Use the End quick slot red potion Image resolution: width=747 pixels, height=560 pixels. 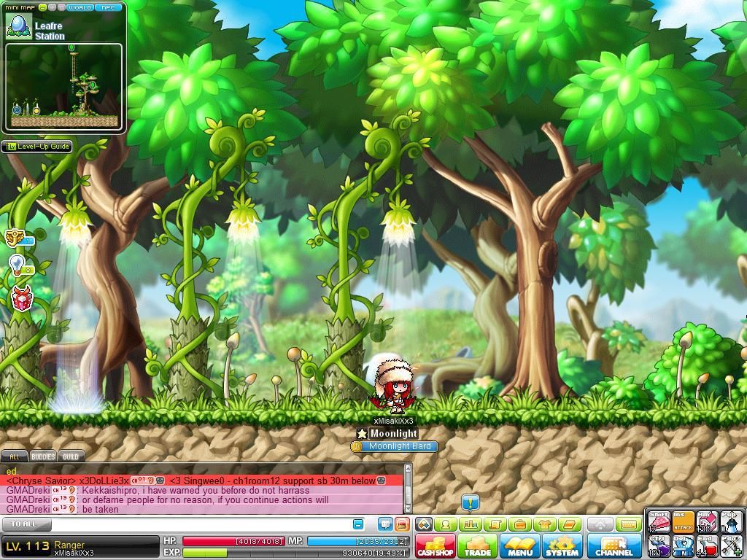click(x=706, y=545)
